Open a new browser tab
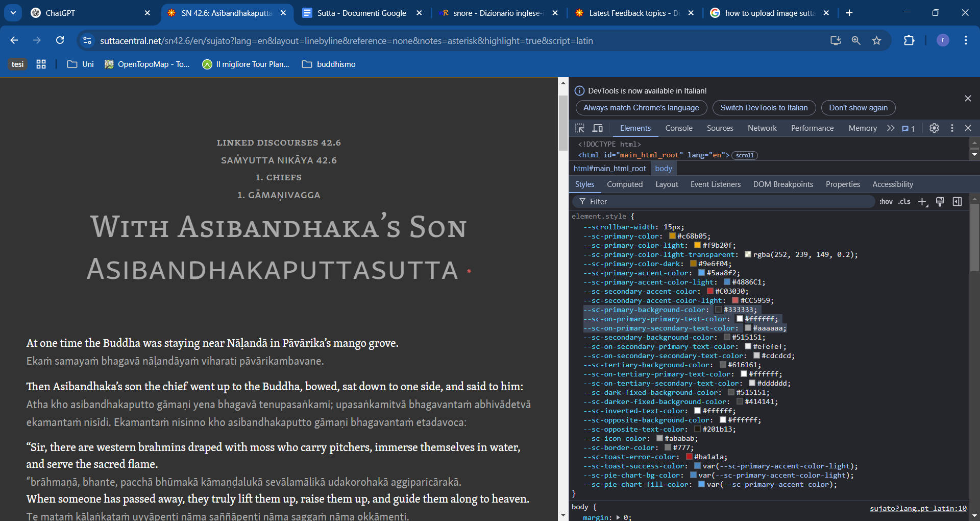This screenshot has height=521, width=980. pyautogui.click(x=849, y=13)
